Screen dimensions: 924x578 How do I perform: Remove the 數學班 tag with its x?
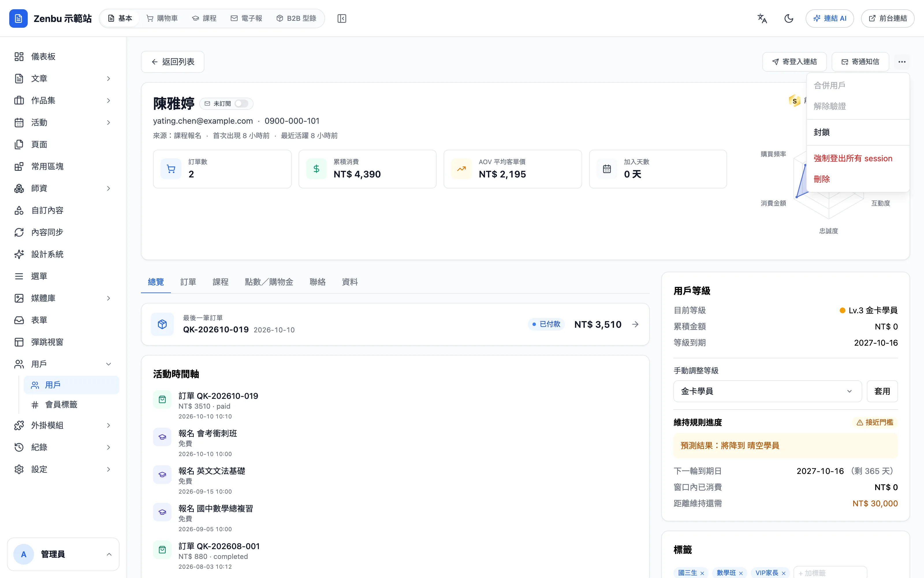741,573
